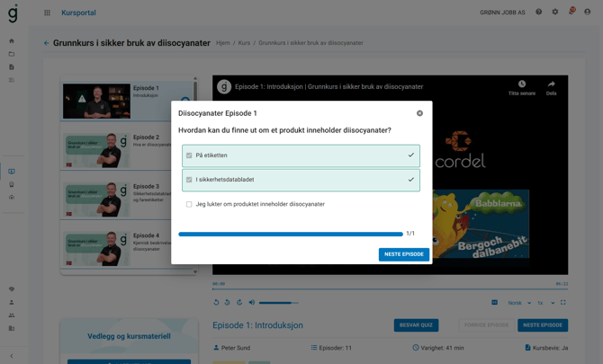Mute the video using the speaker icon
Screen dimensions: 603x364
(252, 303)
